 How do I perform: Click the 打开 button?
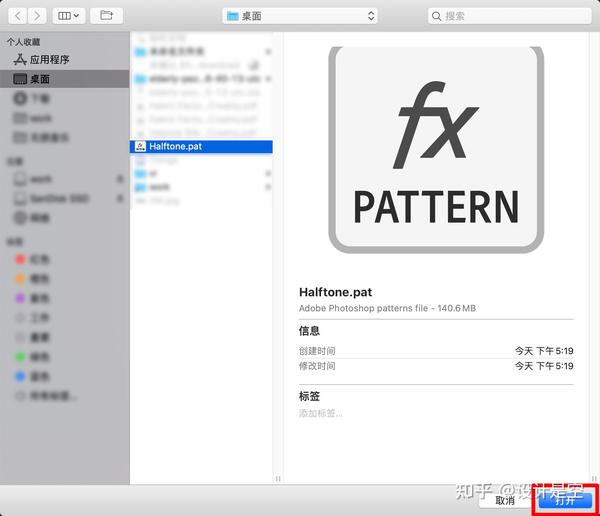point(565,500)
